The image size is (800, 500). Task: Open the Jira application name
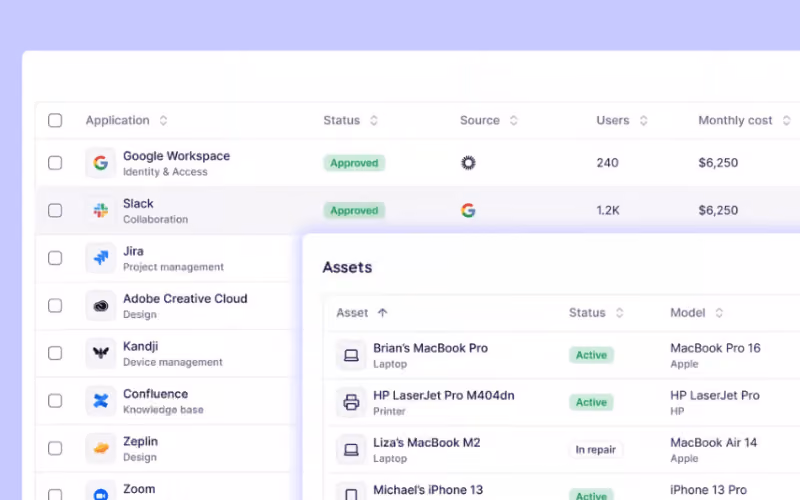133,251
